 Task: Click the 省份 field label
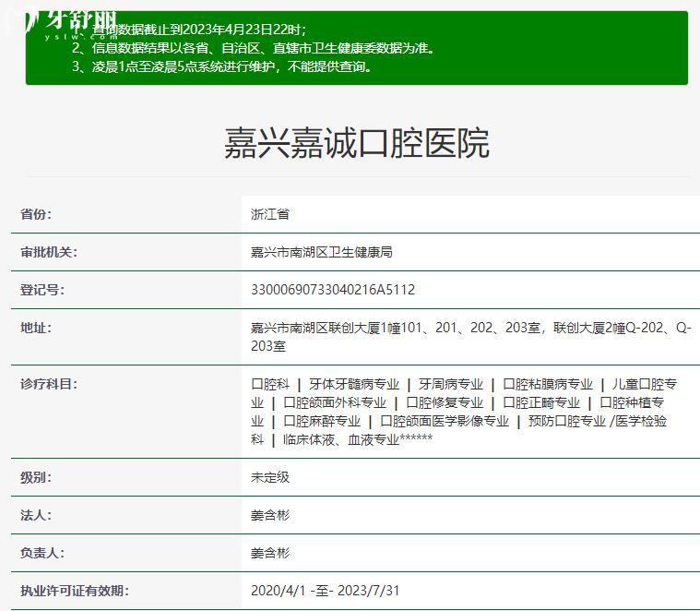(x=36, y=214)
